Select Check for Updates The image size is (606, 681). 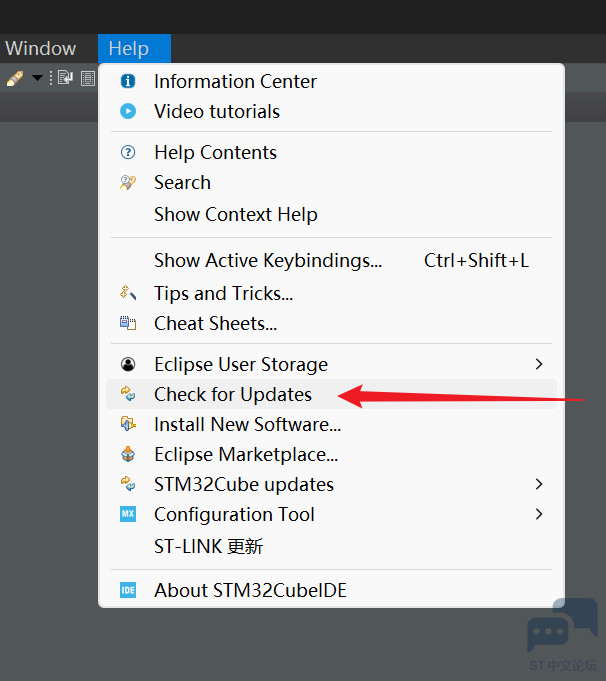pyautogui.click(x=331, y=394)
